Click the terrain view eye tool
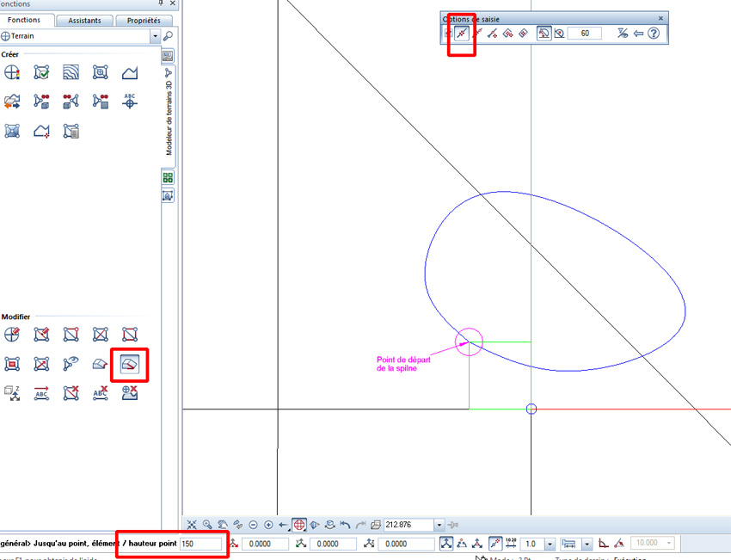 tap(71, 364)
